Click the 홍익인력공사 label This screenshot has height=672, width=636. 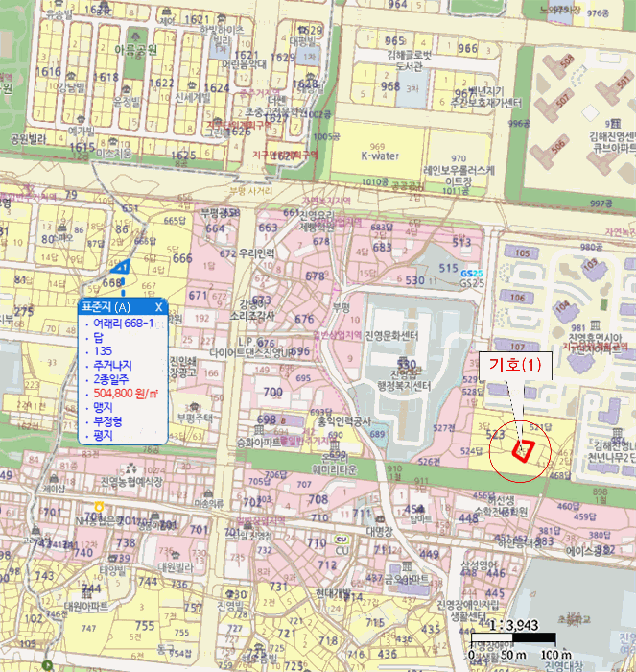[x=344, y=421]
